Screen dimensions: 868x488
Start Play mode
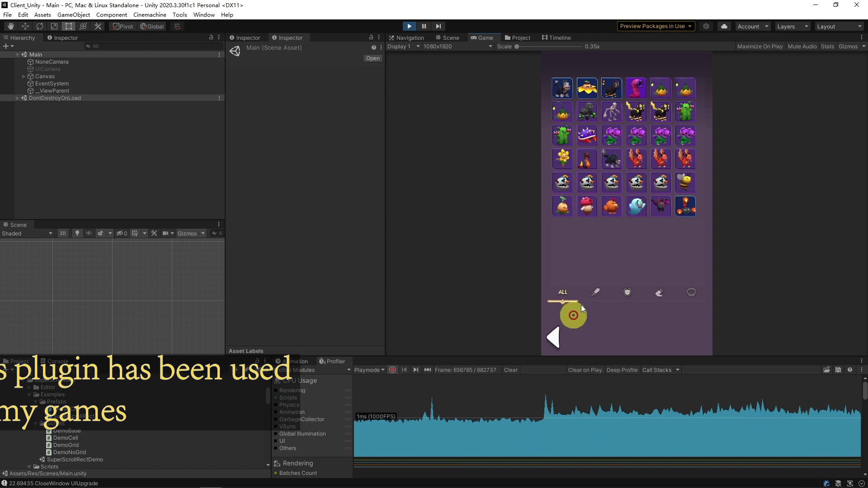click(x=409, y=26)
